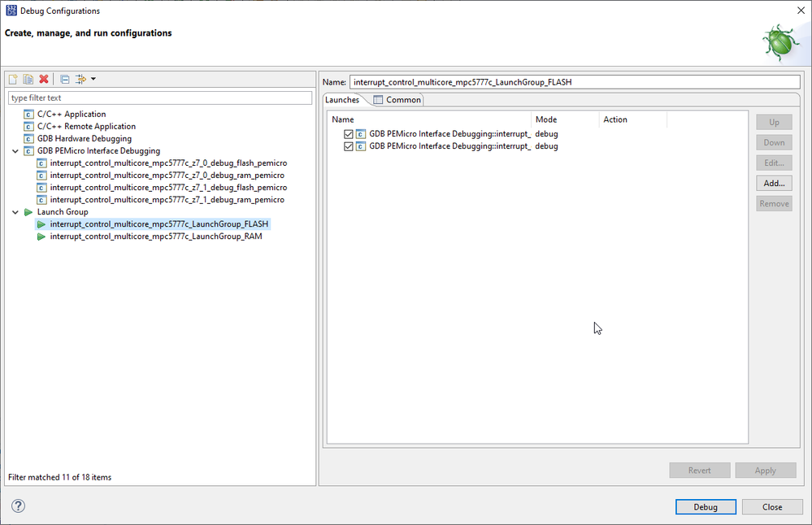Click the z7_1_debug_ram_pemicro item icon

coord(41,200)
